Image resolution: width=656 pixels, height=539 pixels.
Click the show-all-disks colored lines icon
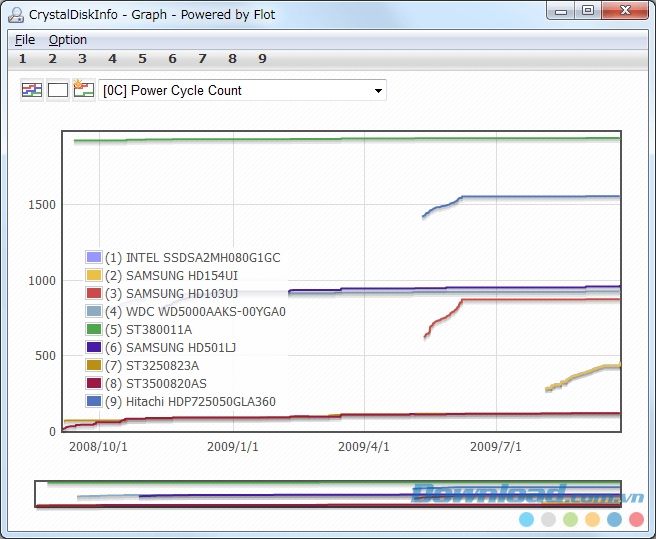coord(32,90)
